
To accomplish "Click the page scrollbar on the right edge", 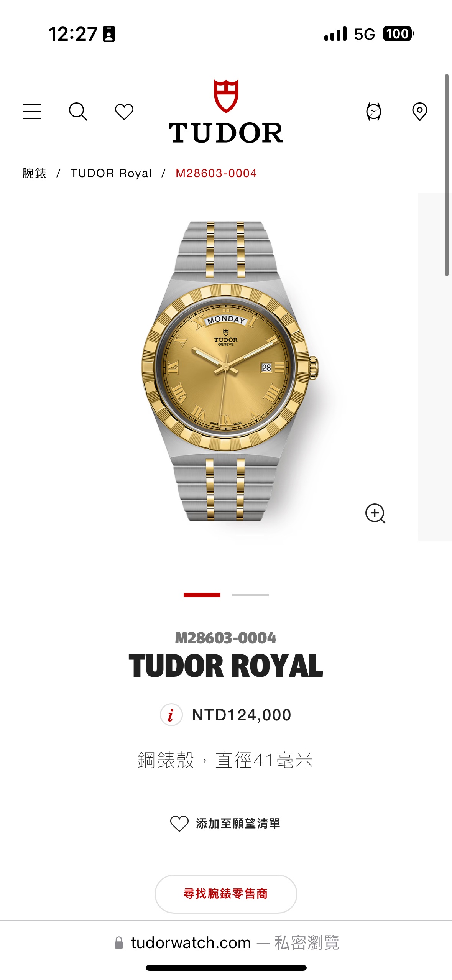I will [x=447, y=175].
